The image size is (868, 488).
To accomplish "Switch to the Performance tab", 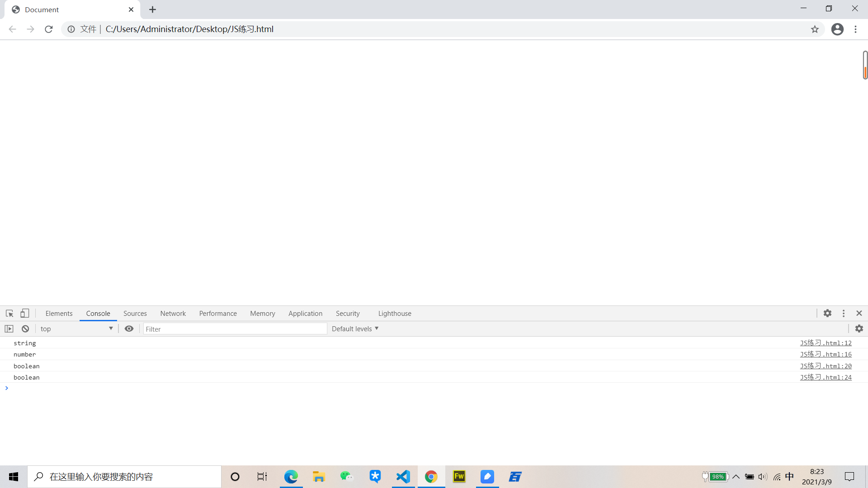I will 218,314.
